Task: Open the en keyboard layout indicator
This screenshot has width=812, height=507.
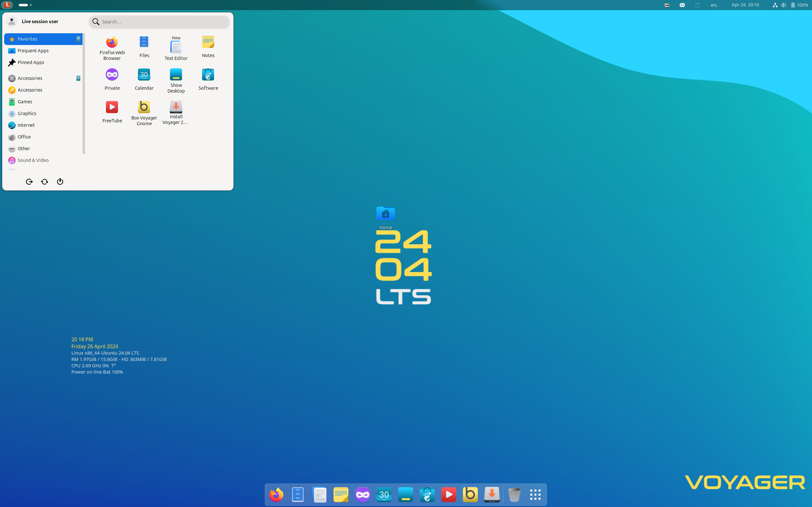Action: click(x=714, y=5)
